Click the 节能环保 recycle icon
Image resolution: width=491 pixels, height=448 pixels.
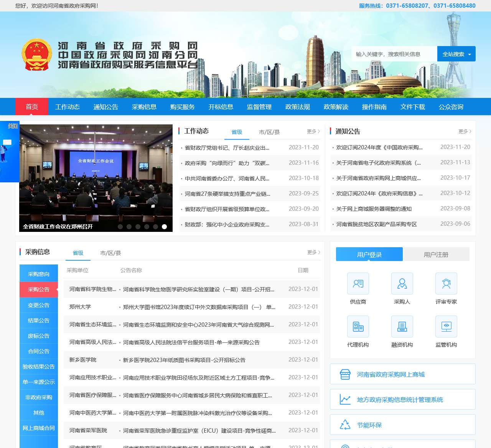[x=345, y=425]
